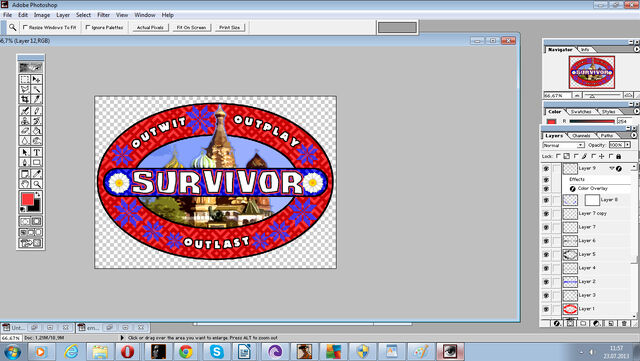The width and height of the screenshot is (640, 361).
Task: Pick the Hand tool in the toolbox
Action: [x=25, y=184]
